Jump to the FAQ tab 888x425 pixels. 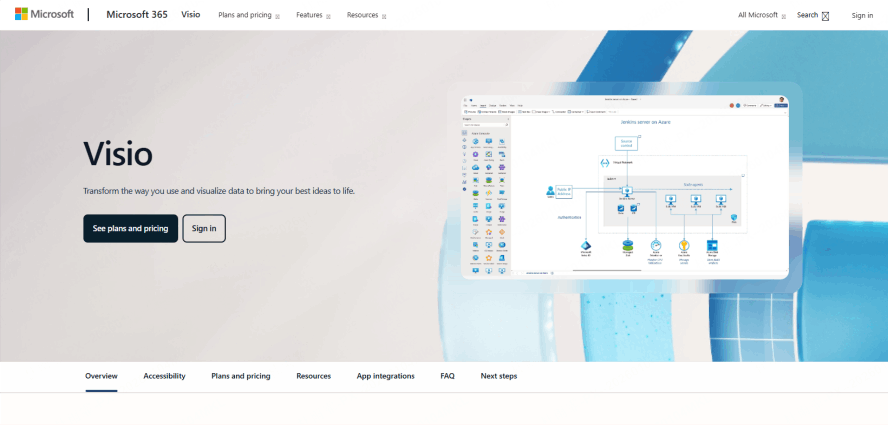(447, 376)
